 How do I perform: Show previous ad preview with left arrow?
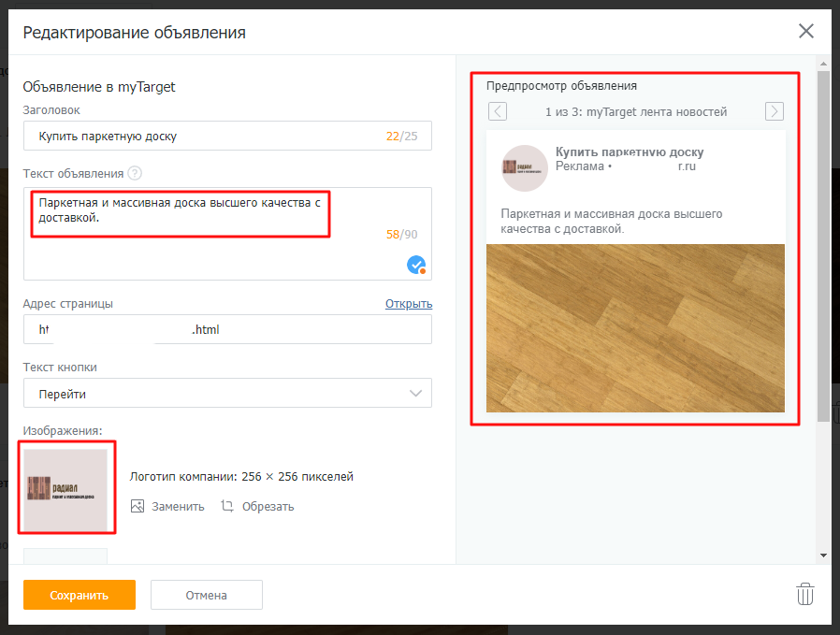coord(498,111)
